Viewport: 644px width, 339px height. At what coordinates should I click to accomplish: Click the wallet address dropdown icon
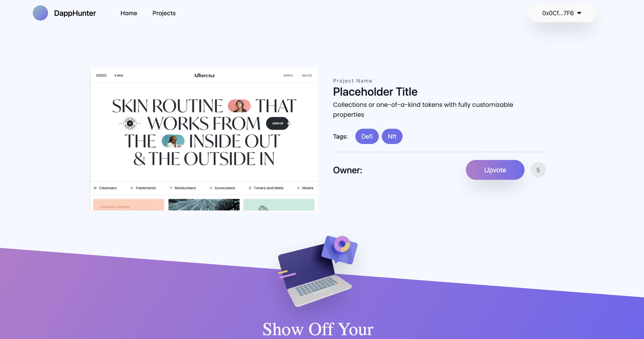click(580, 13)
